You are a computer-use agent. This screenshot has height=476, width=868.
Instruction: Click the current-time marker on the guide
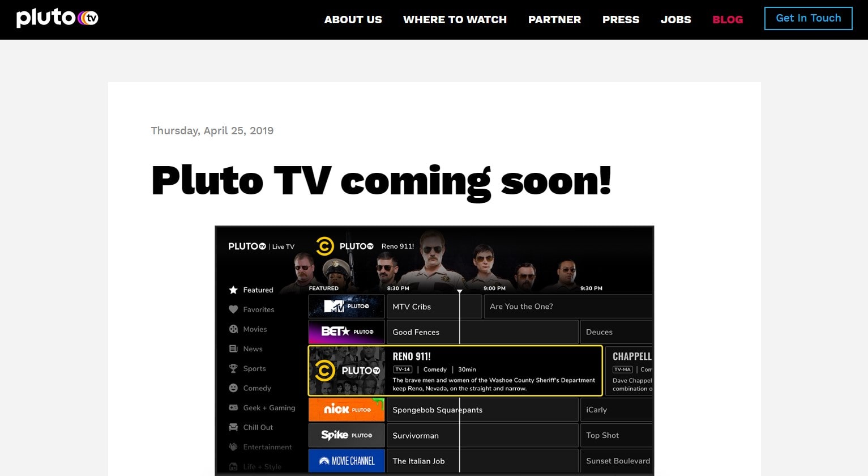(x=460, y=291)
